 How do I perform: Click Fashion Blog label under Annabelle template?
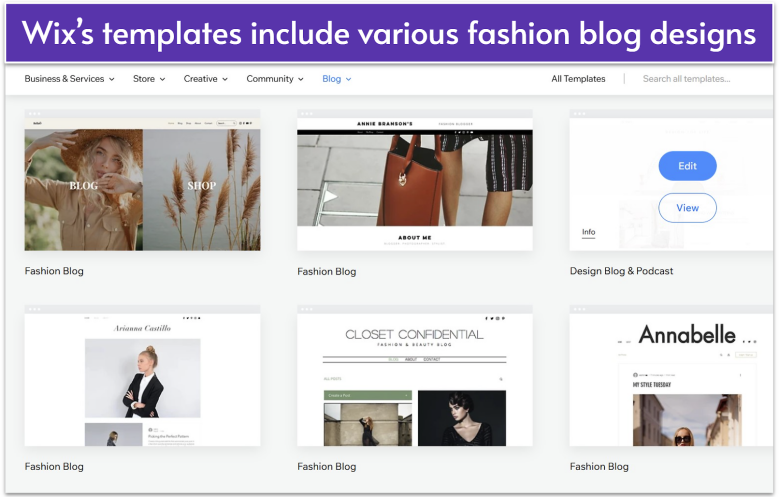pyautogui.click(x=599, y=467)
